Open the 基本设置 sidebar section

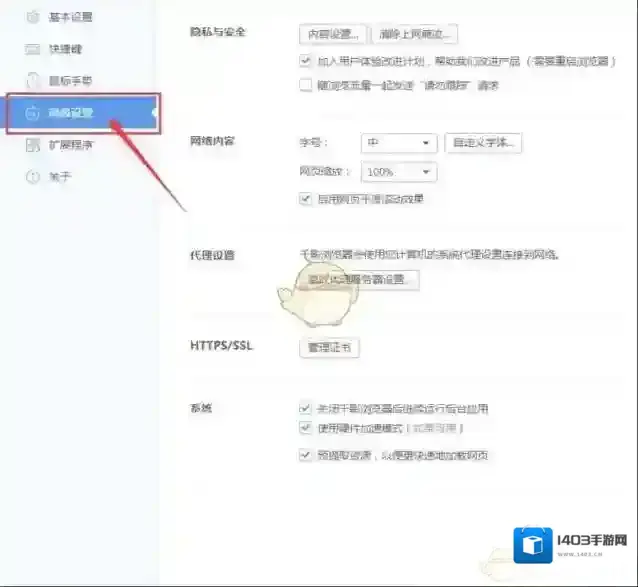coord(70,17)
